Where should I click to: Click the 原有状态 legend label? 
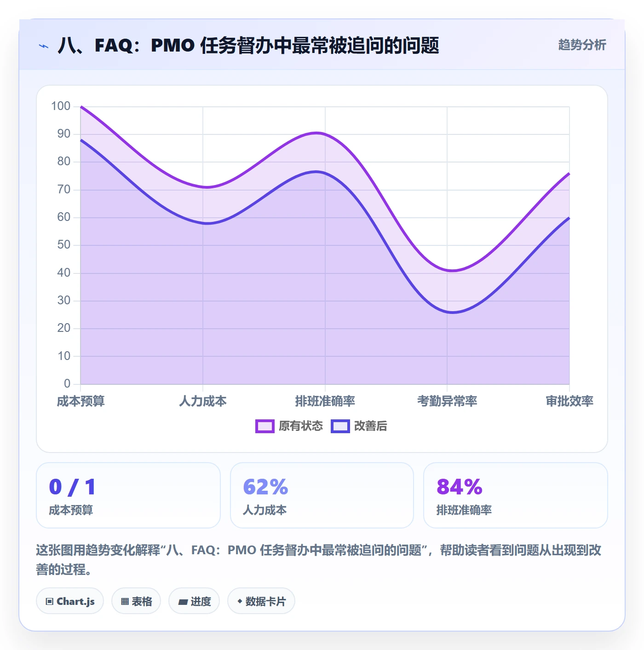[x=301, y=426]
